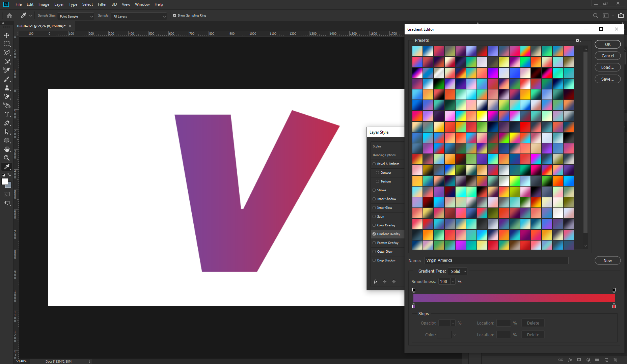This screenshot has width=627, height=364.
Task: Toggle Show Sampling Ring checkbox
Action: (174, 16)
